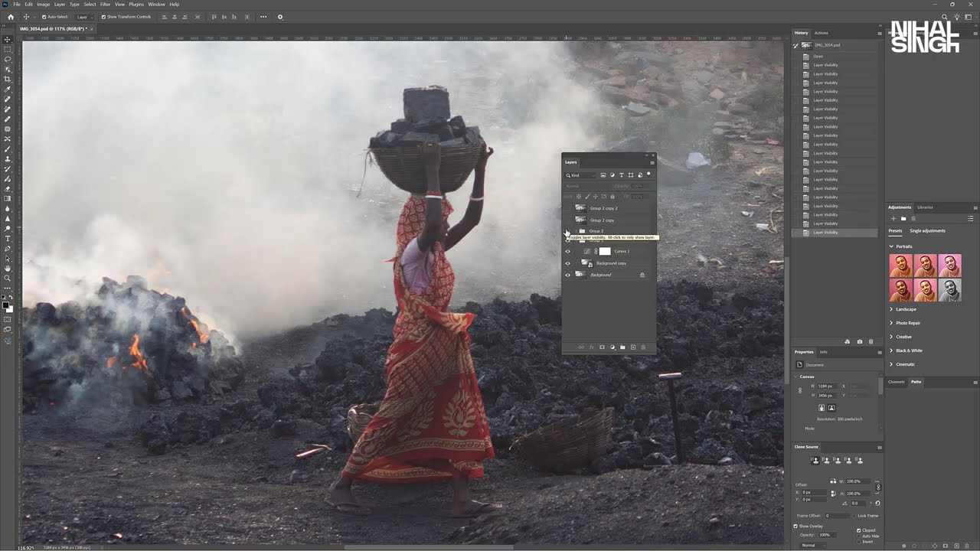Enable Auto Hide checkbox
This screenshot has width=980, height=551.
[x=858, y=536]
